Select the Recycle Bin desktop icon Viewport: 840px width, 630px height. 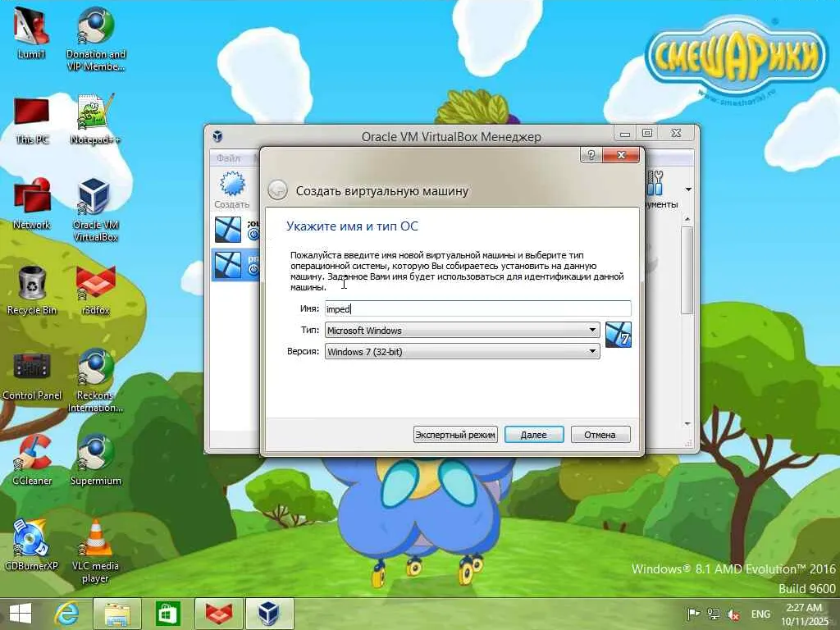[x=32, y=290]
